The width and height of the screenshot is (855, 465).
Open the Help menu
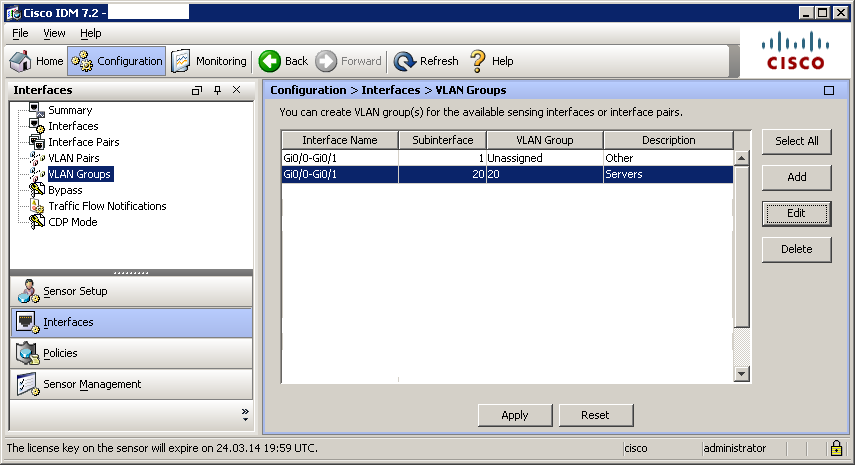tap(91, 33)
